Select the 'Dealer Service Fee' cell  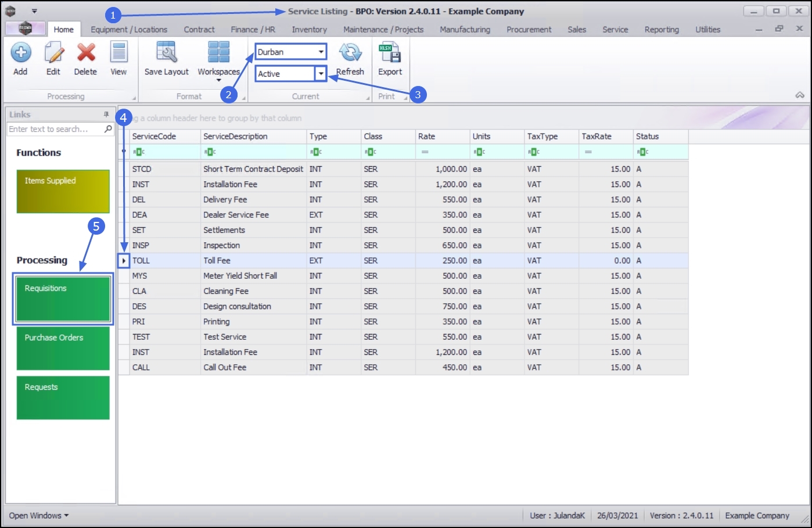tap(254, 215)
